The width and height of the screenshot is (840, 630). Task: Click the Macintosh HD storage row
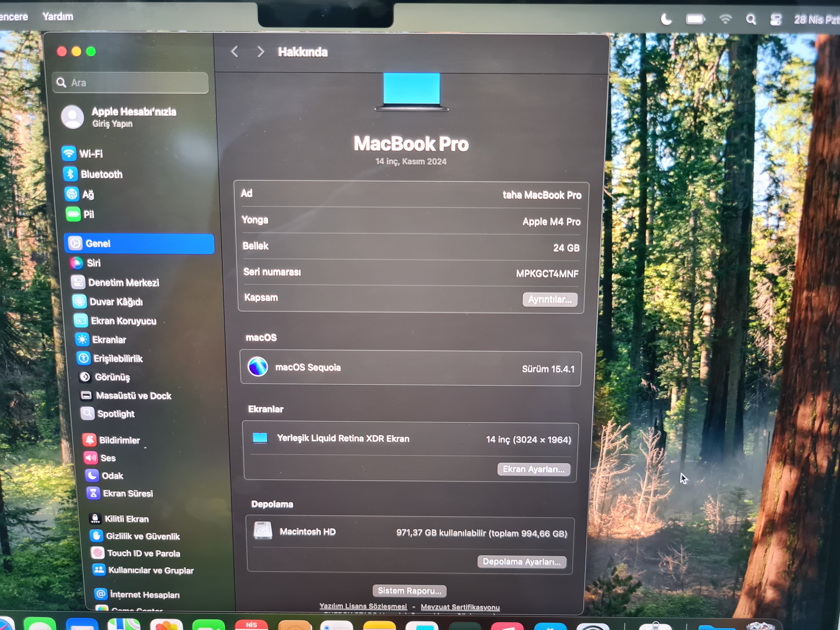410,532
